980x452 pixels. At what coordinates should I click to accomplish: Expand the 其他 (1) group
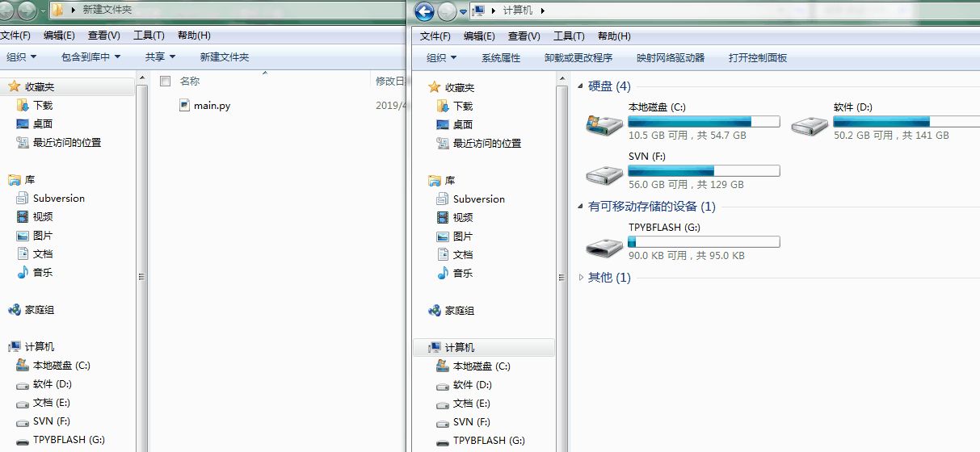pyautogui.click(x=581, y=278)
